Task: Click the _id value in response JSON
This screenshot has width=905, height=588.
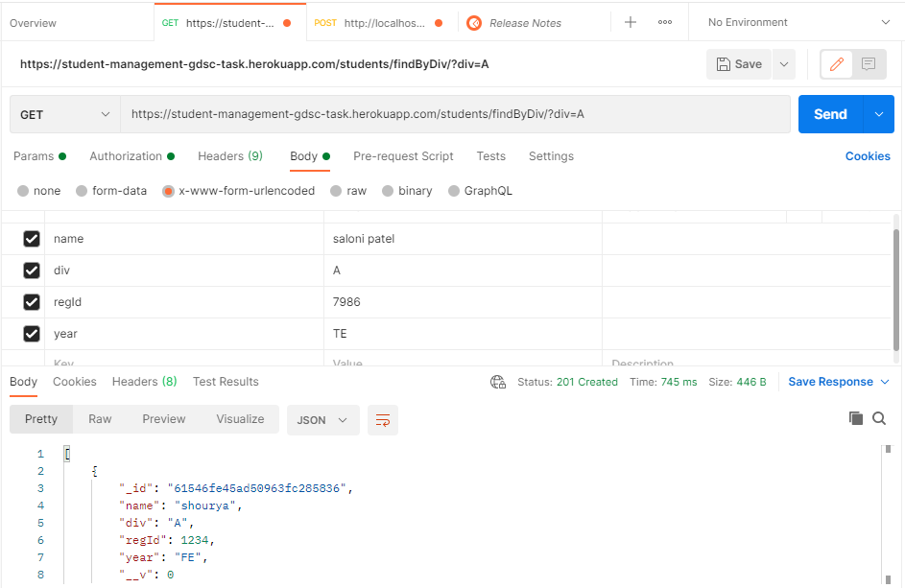Action: tap(257, 488)
